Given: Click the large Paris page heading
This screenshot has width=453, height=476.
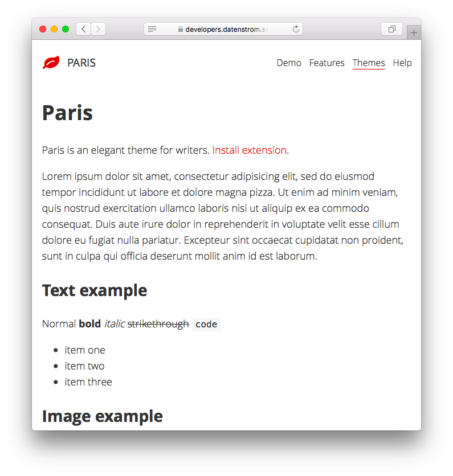Looking at the screenshot, I should point(67,113).
